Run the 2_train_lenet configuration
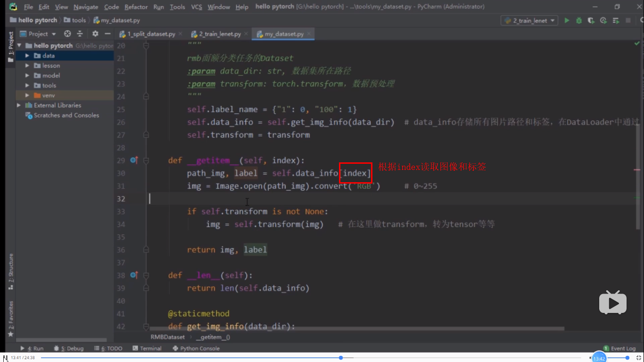644x362 pixels. tap(567, 20)
